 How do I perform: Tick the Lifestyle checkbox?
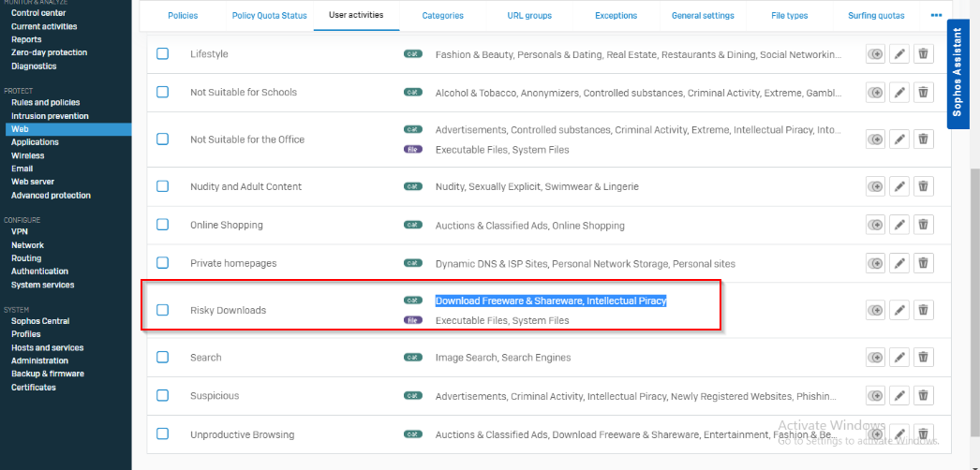pos(162,53)
